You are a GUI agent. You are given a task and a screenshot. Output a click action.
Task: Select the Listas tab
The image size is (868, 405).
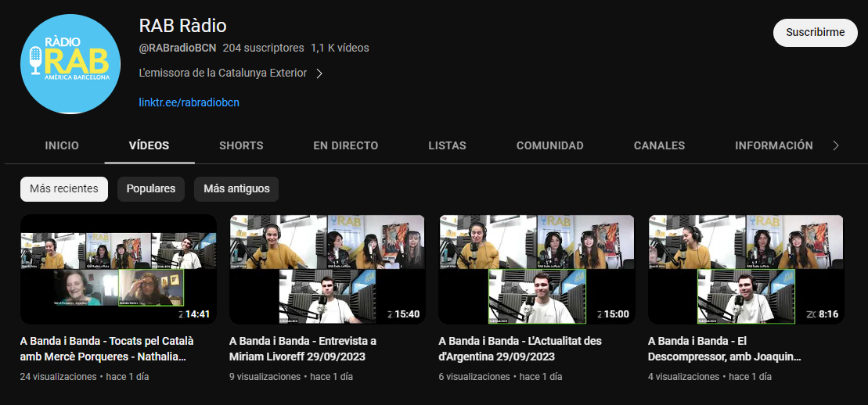447,145
